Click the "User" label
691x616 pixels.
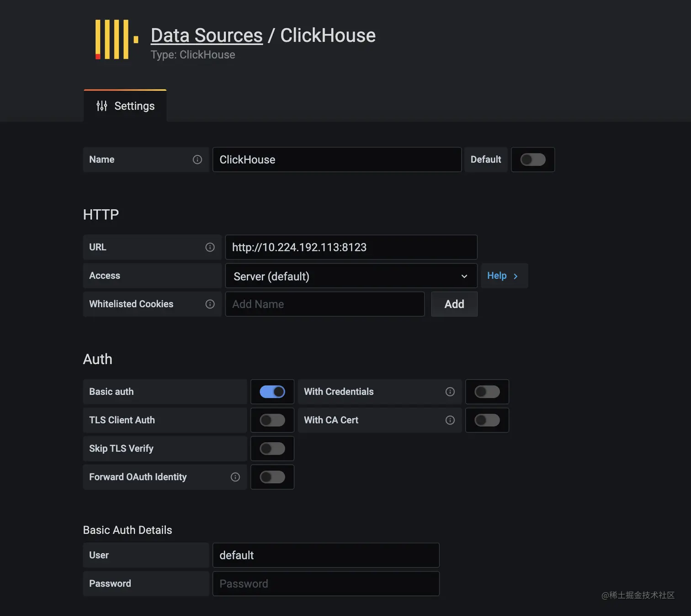tap(99, 555)
